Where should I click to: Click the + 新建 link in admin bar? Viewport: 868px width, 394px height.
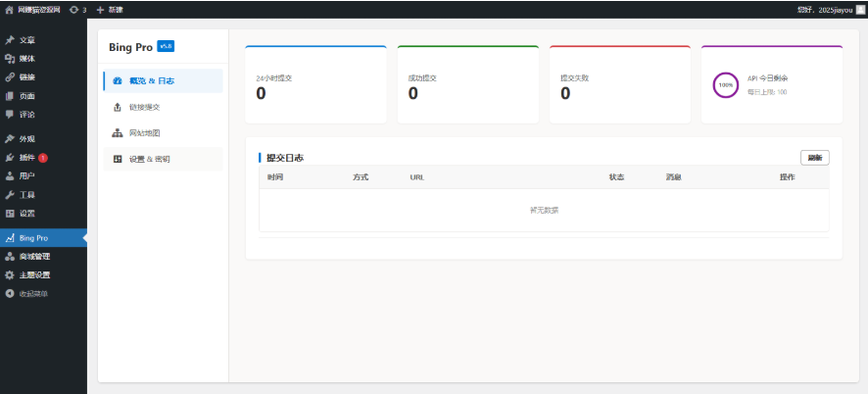[x=110, y=9]
